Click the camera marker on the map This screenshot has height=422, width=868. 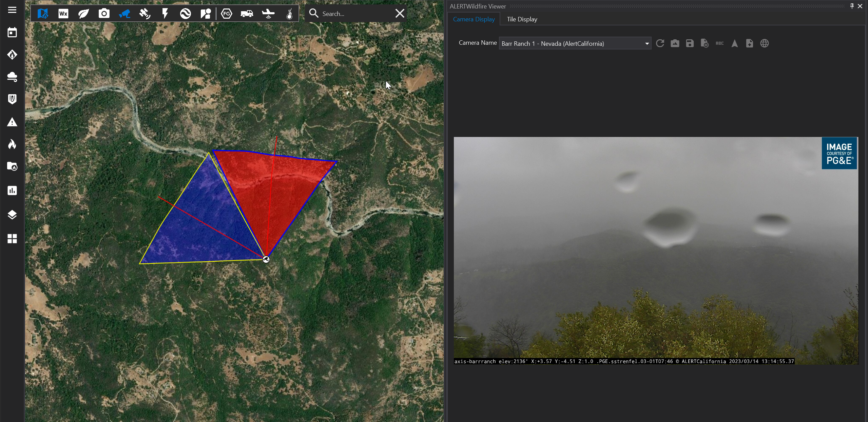point(266,259)
